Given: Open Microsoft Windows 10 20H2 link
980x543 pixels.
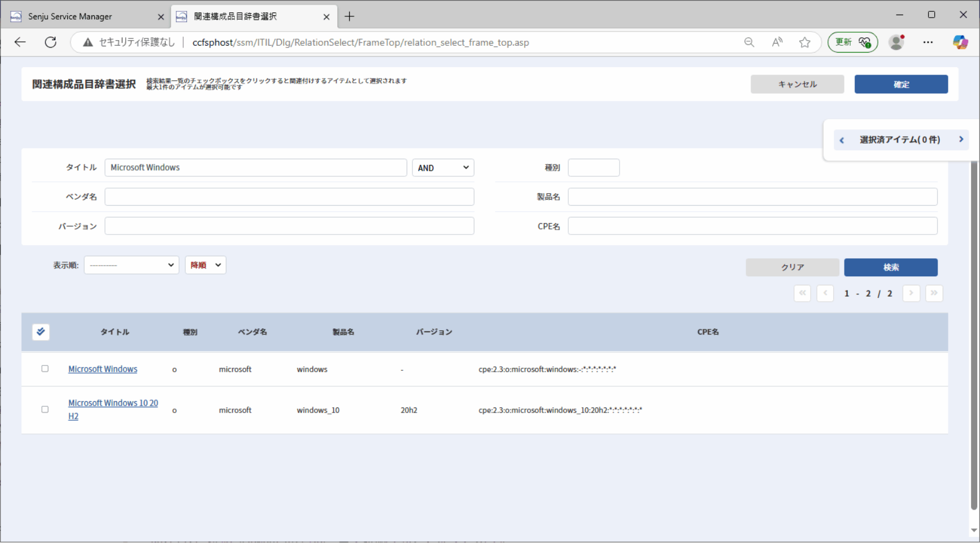Looking at the screenshot, I should [x=113, y=410].
